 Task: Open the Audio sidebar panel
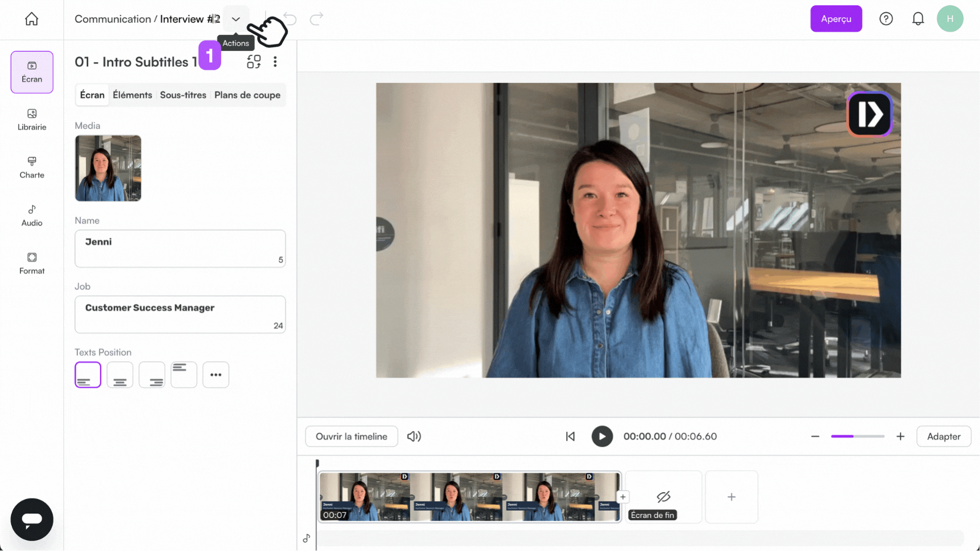point(31,215)
